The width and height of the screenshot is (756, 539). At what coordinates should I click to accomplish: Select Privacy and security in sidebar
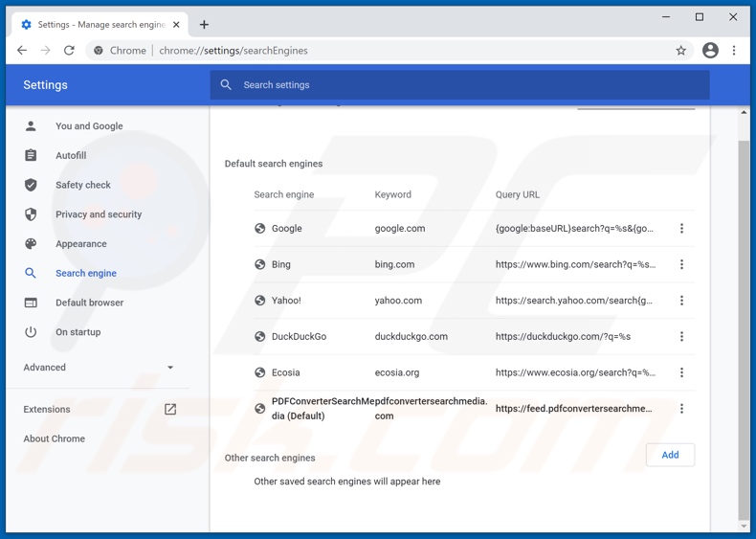point(98,214)
